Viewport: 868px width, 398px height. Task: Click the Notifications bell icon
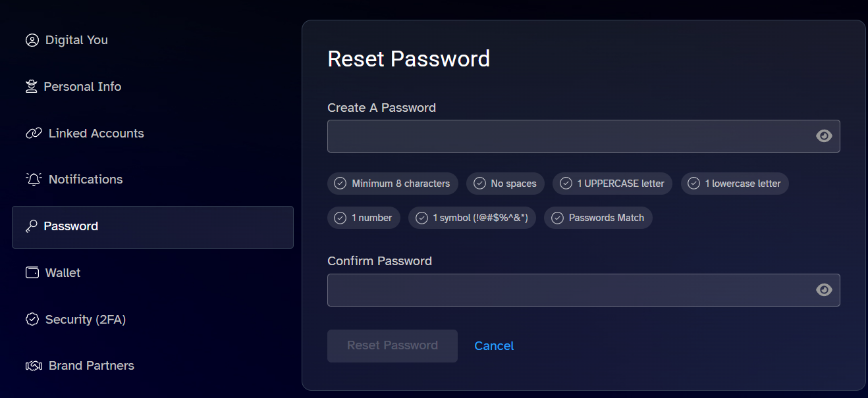pyautogui.click(x=34, y=180)
